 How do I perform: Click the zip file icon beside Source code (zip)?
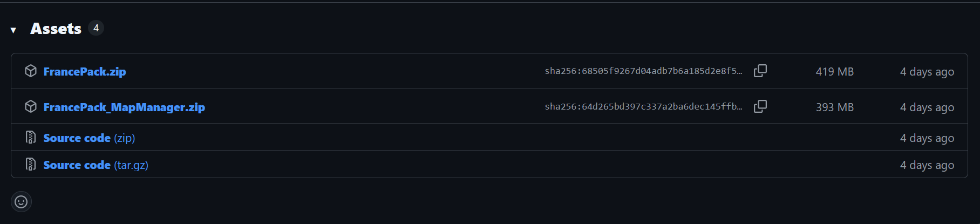[31, 138]
